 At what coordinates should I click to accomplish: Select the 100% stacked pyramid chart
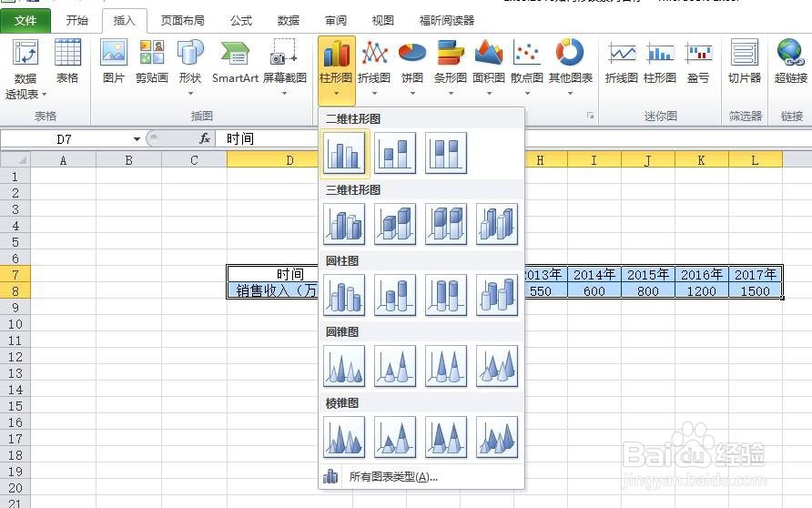click(445, 437)
